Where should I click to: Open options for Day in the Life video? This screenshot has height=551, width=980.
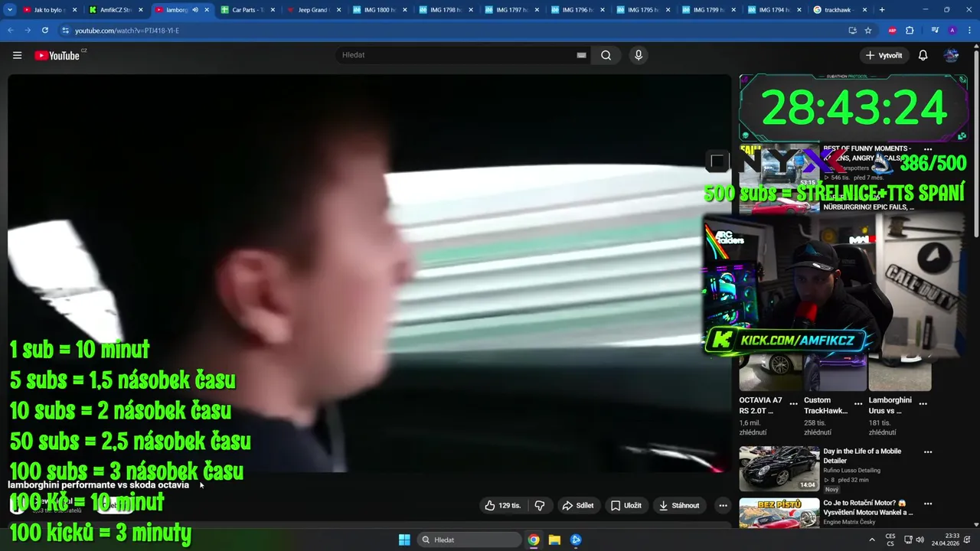(928, 452)
